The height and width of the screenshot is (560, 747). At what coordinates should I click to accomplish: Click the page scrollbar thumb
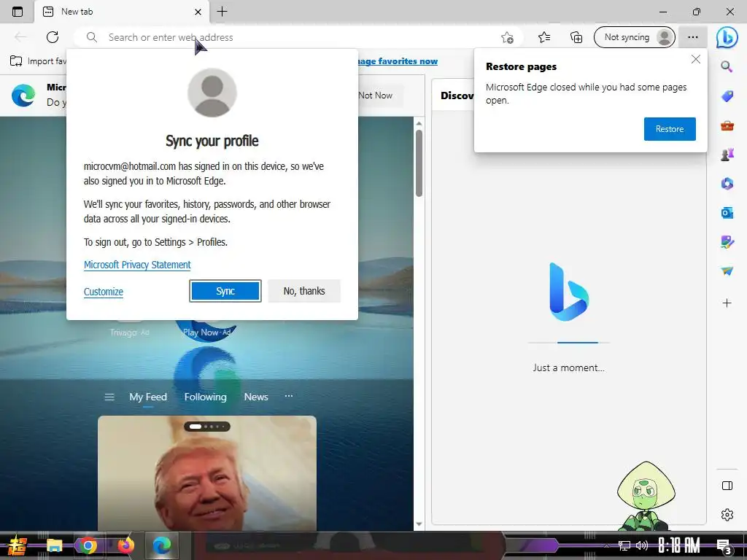(x=419, y=163)
